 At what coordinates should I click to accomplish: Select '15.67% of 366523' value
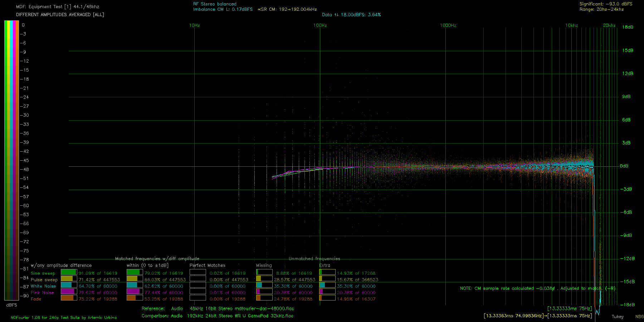point(357,280)
